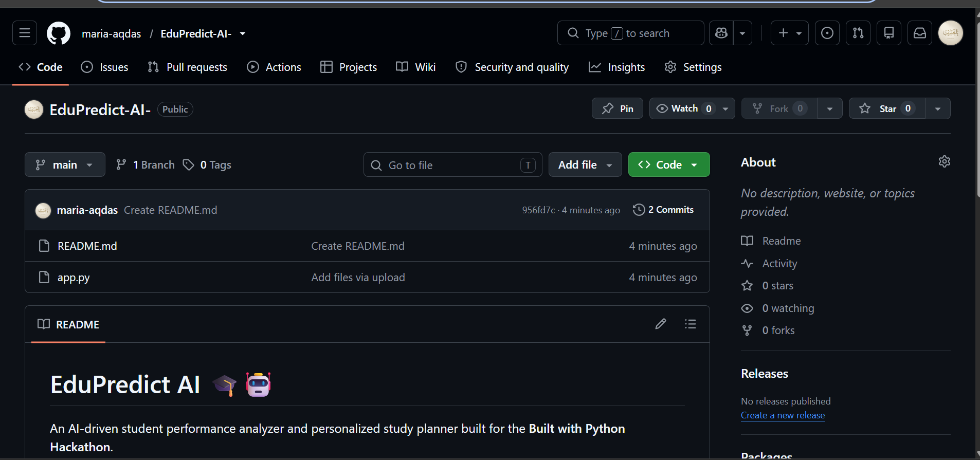View the 0 Tags list
980x460 pixels.
[x=208, y=164]
